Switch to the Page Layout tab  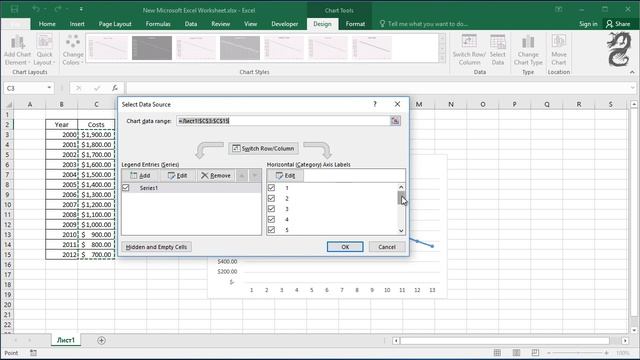point(115,24)
